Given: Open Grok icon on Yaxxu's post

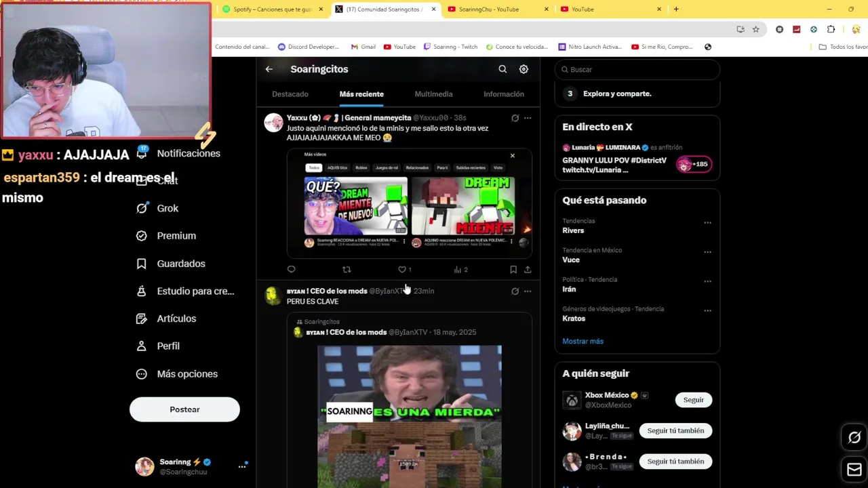Looking at the screenshot, I should (515, 118).
